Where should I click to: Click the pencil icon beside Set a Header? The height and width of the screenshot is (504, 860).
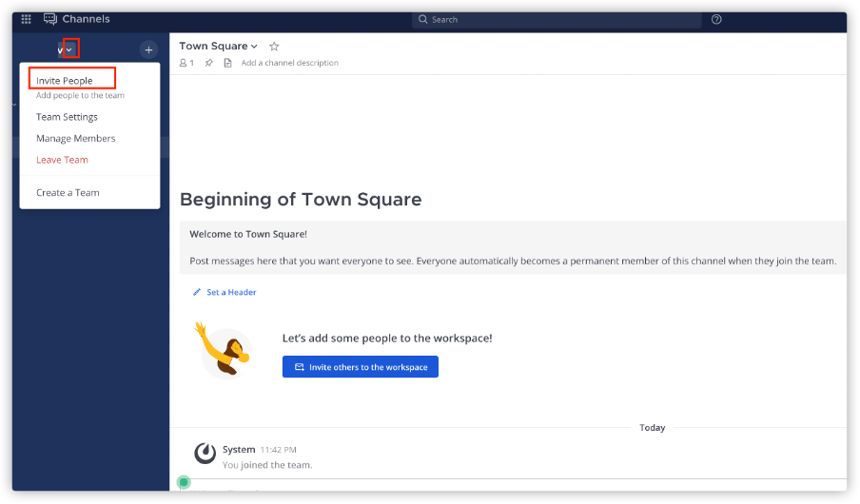[197, 292]
